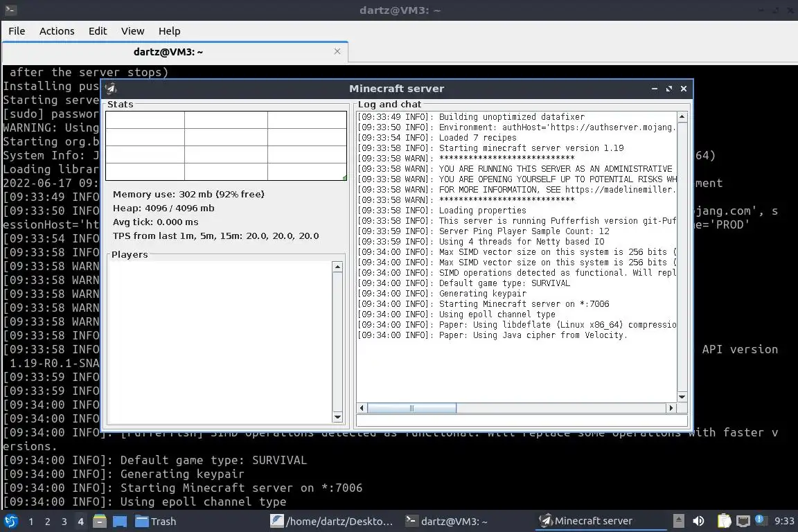Switch to workspace 1
This screenshot has height=532, width=798.
[x=31, y=522]
